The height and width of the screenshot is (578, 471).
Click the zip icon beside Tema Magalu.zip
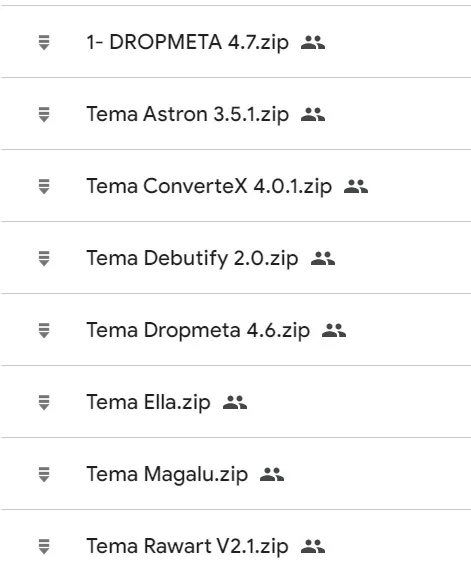click(x=44, y=474)
